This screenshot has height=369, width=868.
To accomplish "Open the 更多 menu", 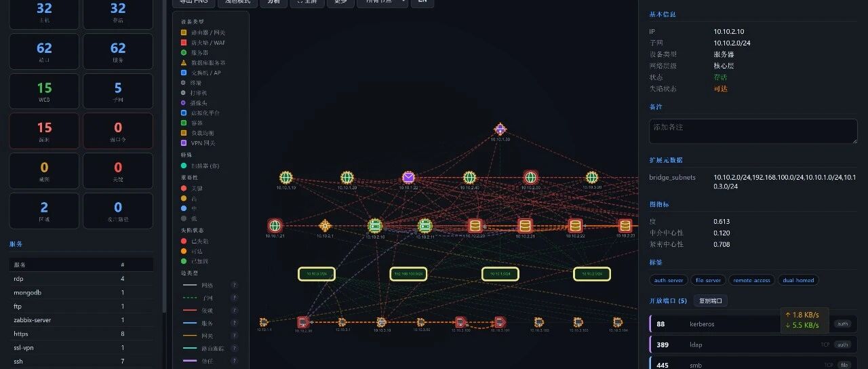I will click(x=340, y=2).
